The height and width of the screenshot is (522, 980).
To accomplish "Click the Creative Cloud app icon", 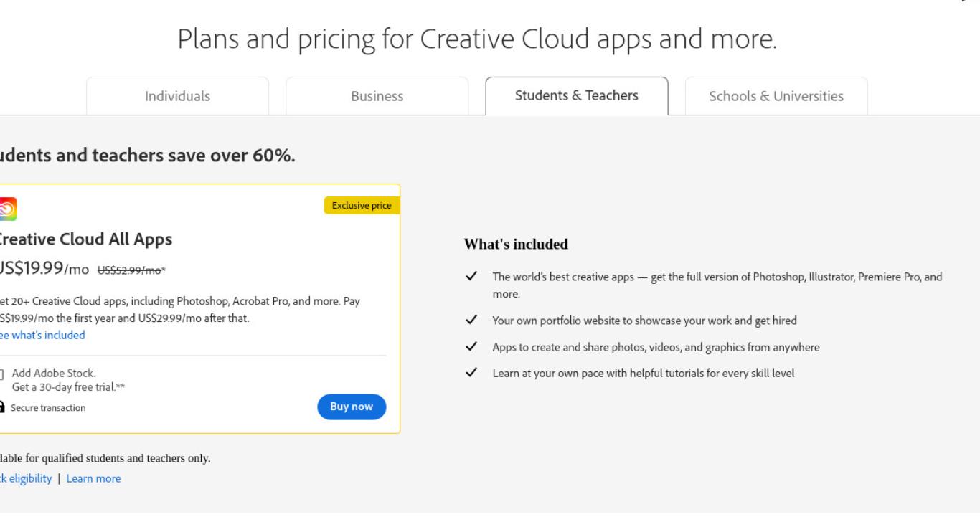I will point(7,209).
